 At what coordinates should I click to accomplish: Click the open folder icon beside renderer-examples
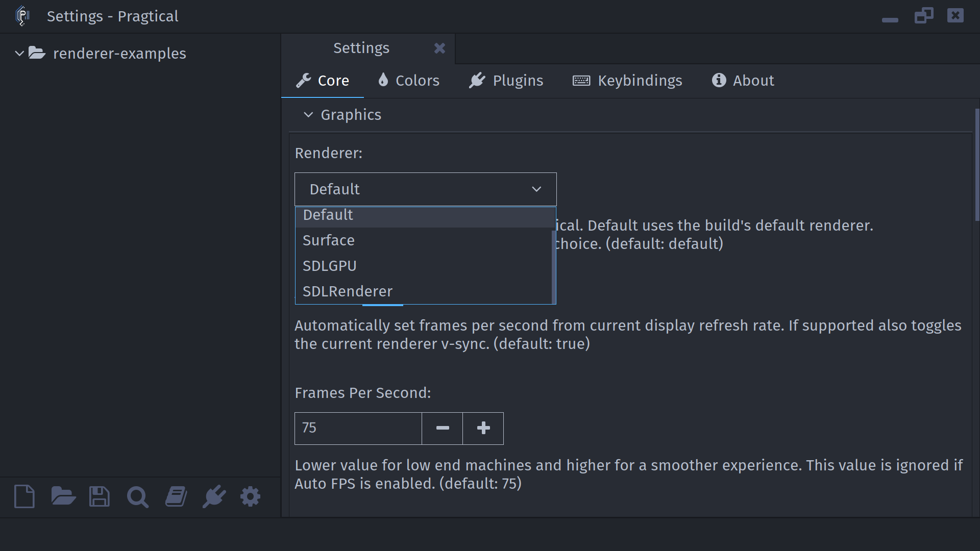click(37, 53)
